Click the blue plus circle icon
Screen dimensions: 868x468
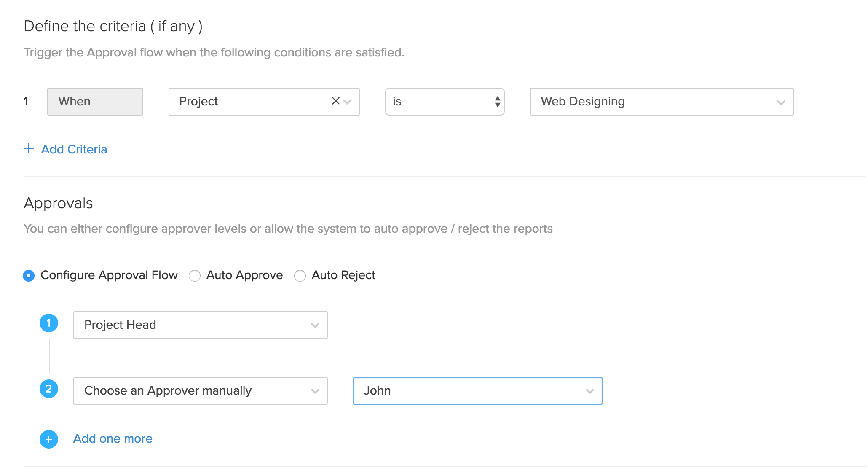pos(49,439)
